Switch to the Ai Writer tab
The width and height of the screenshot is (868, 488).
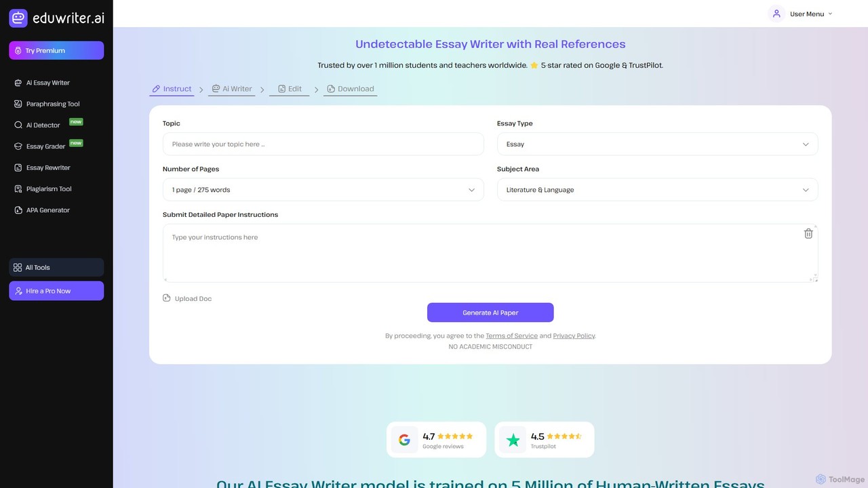pyautogui.click(x=231, y=89)
